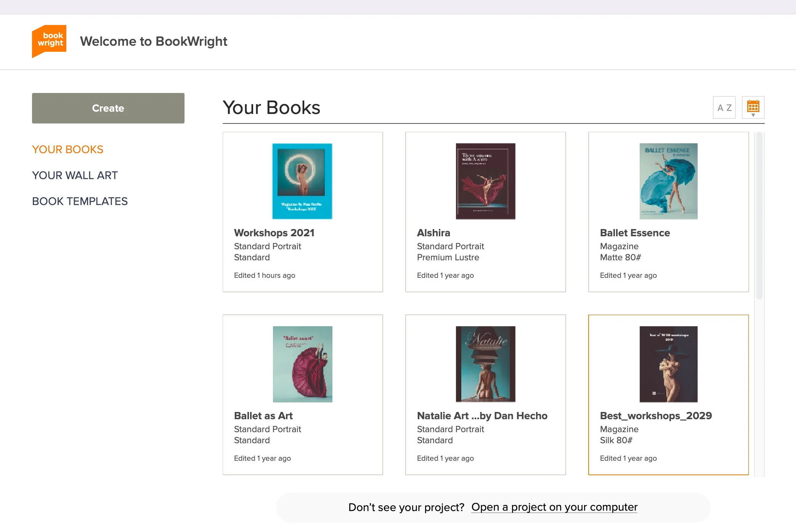Click the books list vertical scrollbar
Screen dimensions: 796x532
tap(759, 216)
